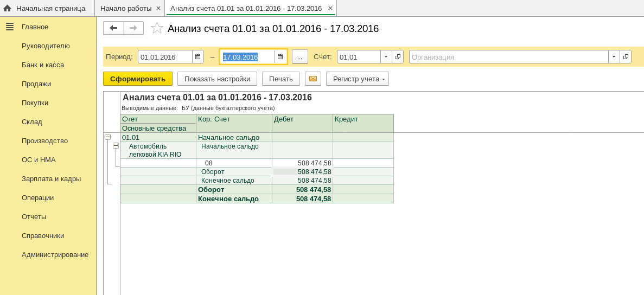Viewport: 644px width, 295px height.
Task: Click the Основные средства header cell
Action: pyautogui.click(x=158, y=128)
